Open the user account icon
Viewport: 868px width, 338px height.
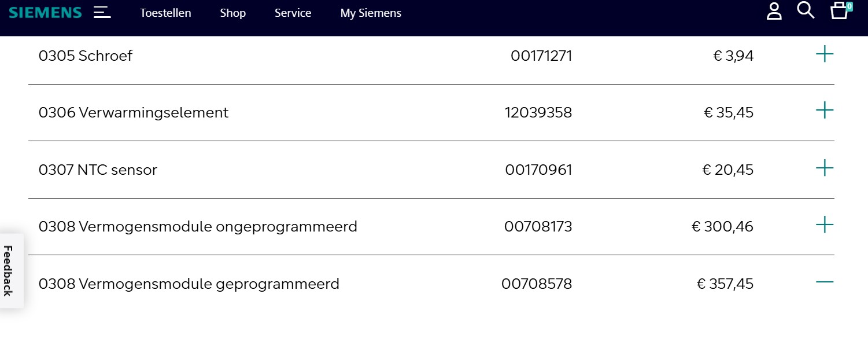click(774, 11)
